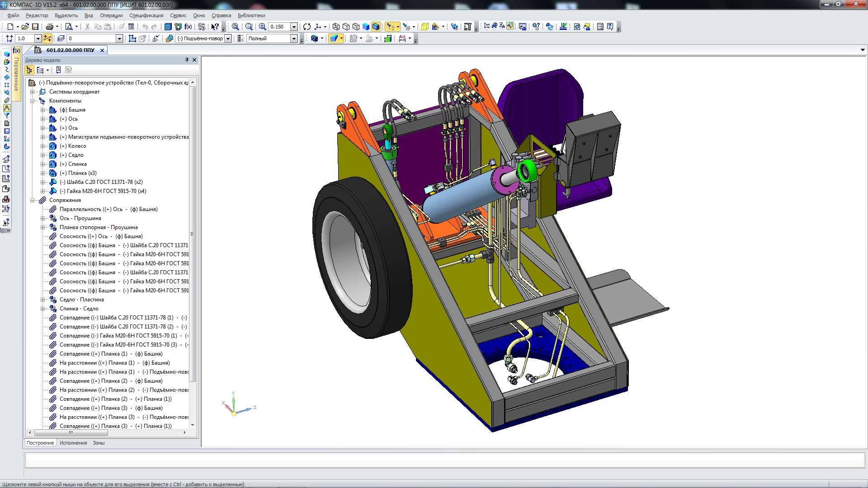Switch to the Исполнения tab
Viewport: 868px width, 488px height.
tap(73, 443)
